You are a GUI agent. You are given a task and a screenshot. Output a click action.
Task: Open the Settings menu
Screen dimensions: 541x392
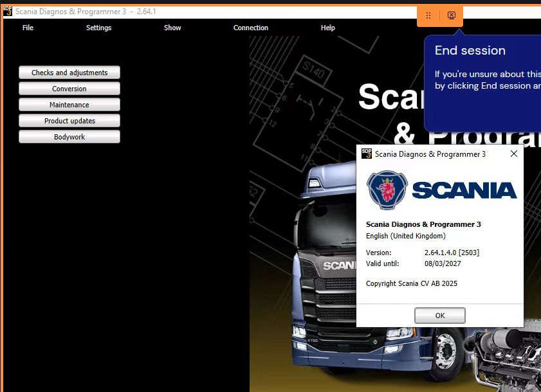coord(98,28)
